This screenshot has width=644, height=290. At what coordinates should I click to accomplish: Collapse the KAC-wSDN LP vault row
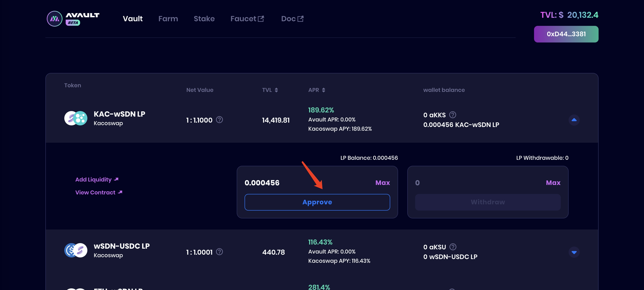tap(574, 120)
